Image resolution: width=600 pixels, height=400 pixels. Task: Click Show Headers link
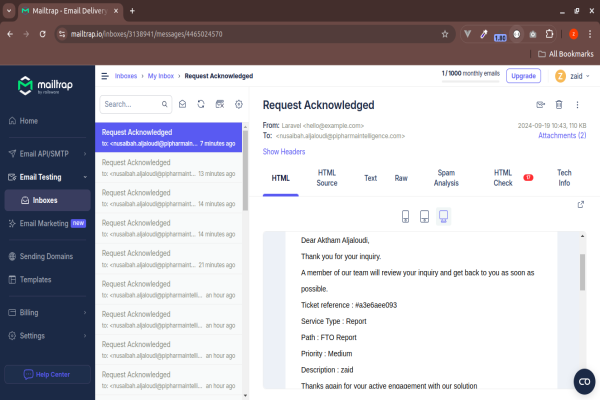(284, 152)
